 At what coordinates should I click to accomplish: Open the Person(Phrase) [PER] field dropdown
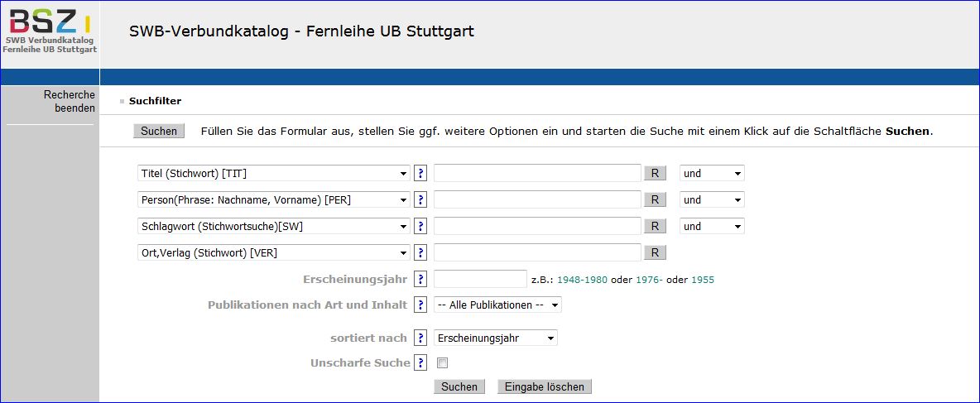pos(274,200)
